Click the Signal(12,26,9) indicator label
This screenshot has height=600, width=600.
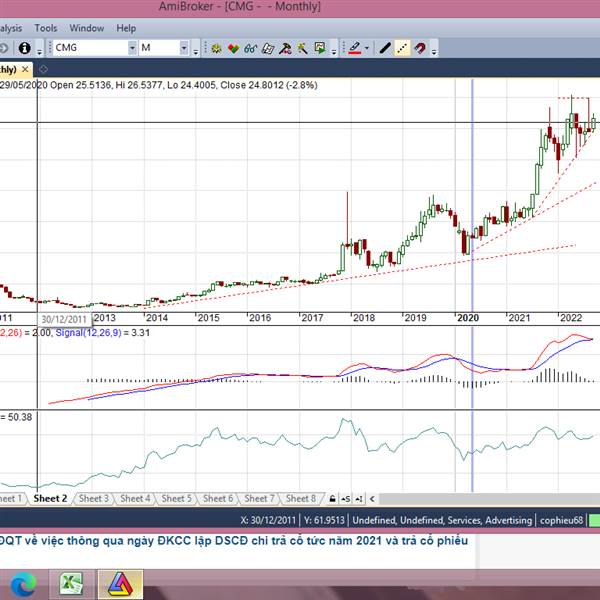pos(88,333)
